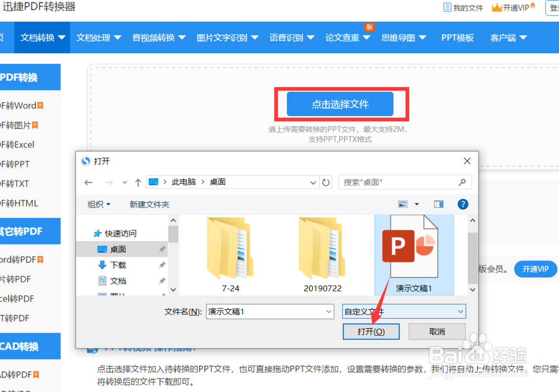Select the PDF转换 sidebar section

[30, 77]
